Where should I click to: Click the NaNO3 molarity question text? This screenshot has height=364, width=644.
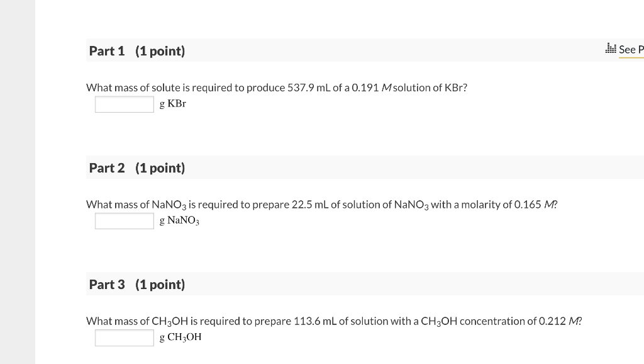pos(321,204)
